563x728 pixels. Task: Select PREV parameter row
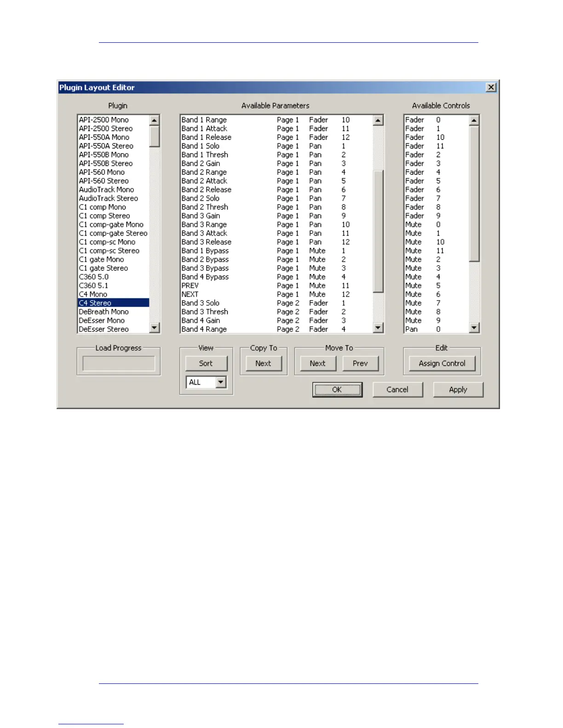[x=276, y=286]
